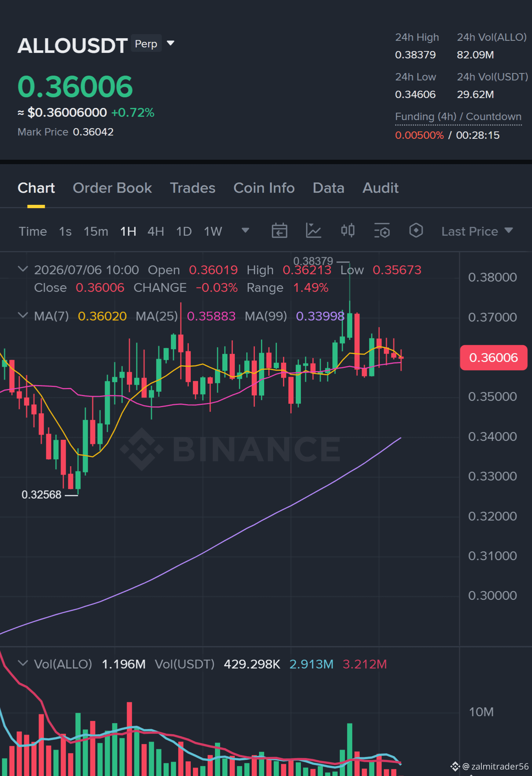The width and height of the screenshot is (532, 776).
Task: Open the Audit tab
Action: (380, 188)
